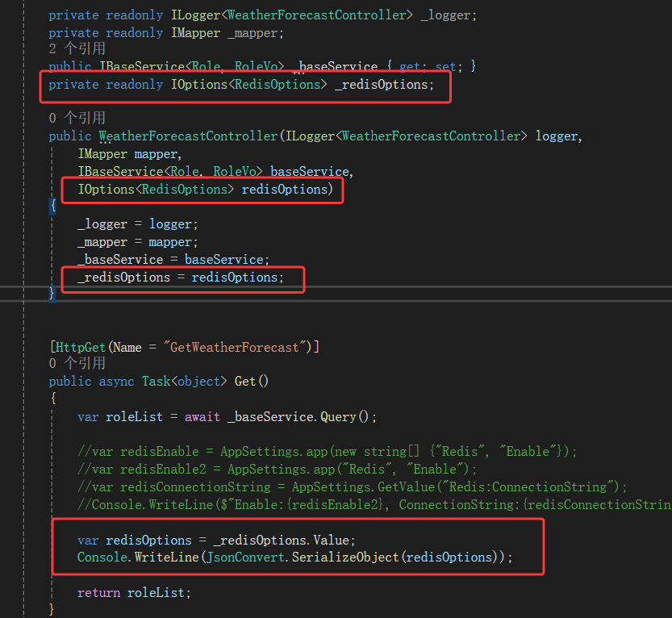Click the commented "//var redisConnectionString" line
This screenshot has height=618, width=672.
click(x=353, y=487)
